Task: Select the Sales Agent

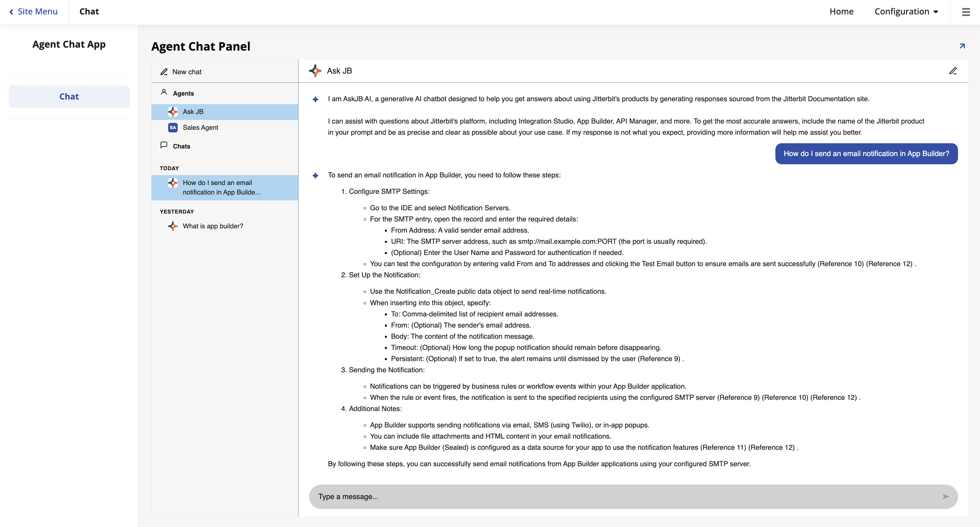Action: coord(224,127)
